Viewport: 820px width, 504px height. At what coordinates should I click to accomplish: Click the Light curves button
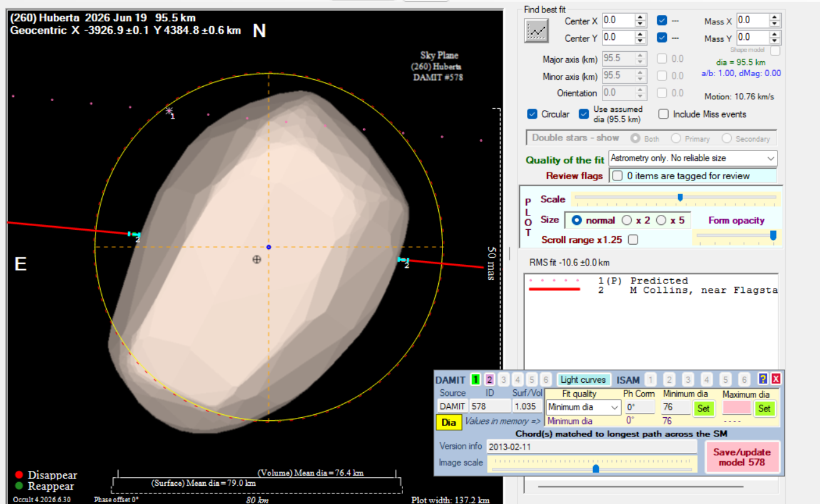pyautogui.click(x=583, y=380)
